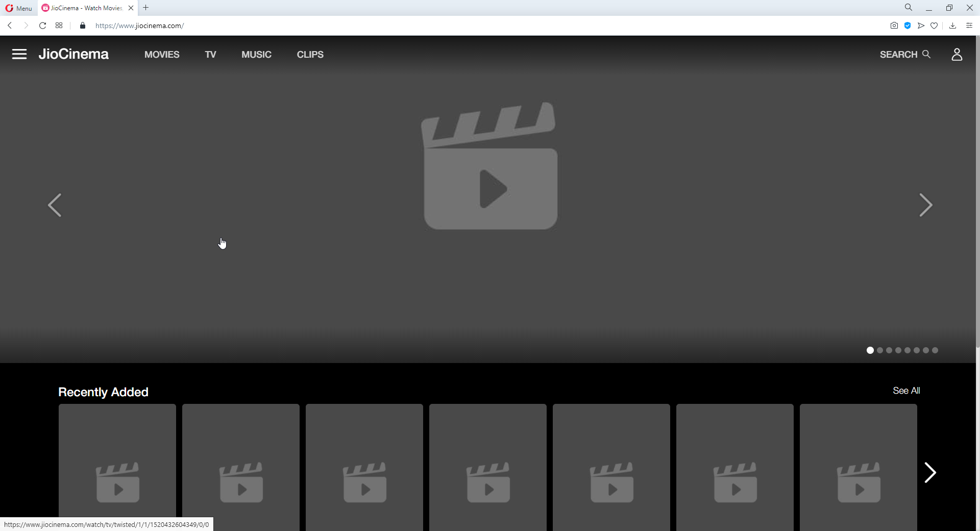The image size is (980, 531).
Task: Click See All for Recently Added
Action: coord(906,391)
